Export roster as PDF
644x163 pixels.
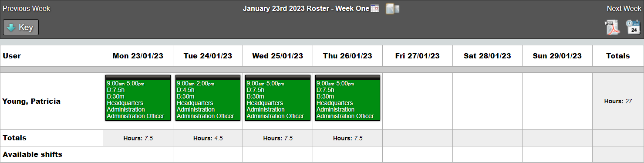coord(613,27)
